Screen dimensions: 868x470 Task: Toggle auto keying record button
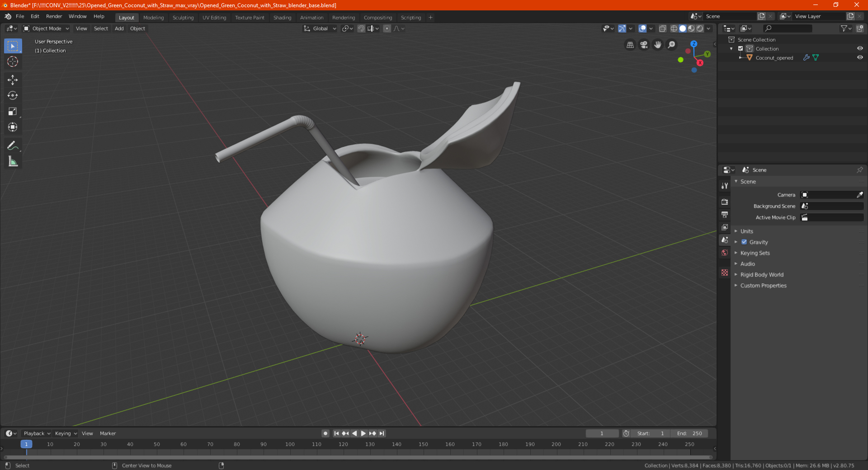pyautogui.click(x=325, y=433)
